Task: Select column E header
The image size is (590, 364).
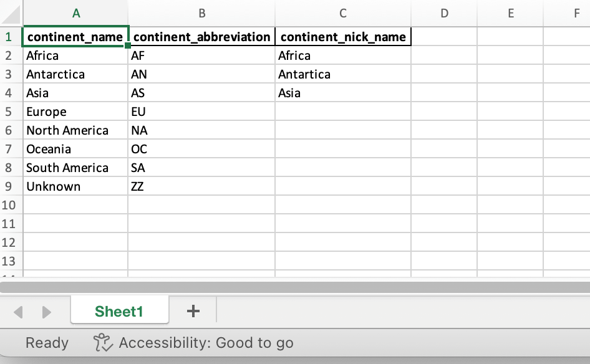Action: coord(510,13)
